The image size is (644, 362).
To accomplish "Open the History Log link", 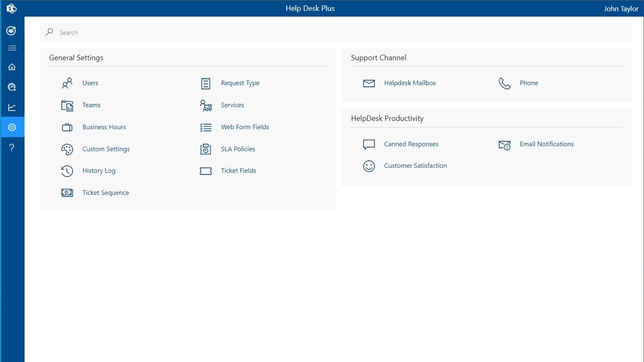I will point(99,171).
